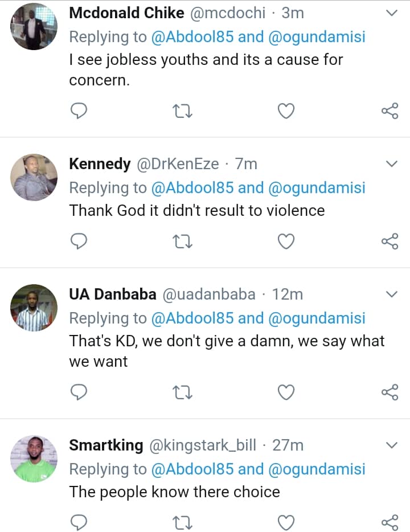Share Mcdonald Chike's tweet
This screenshot has width=410, height=532.
click(x=389, y=111)
